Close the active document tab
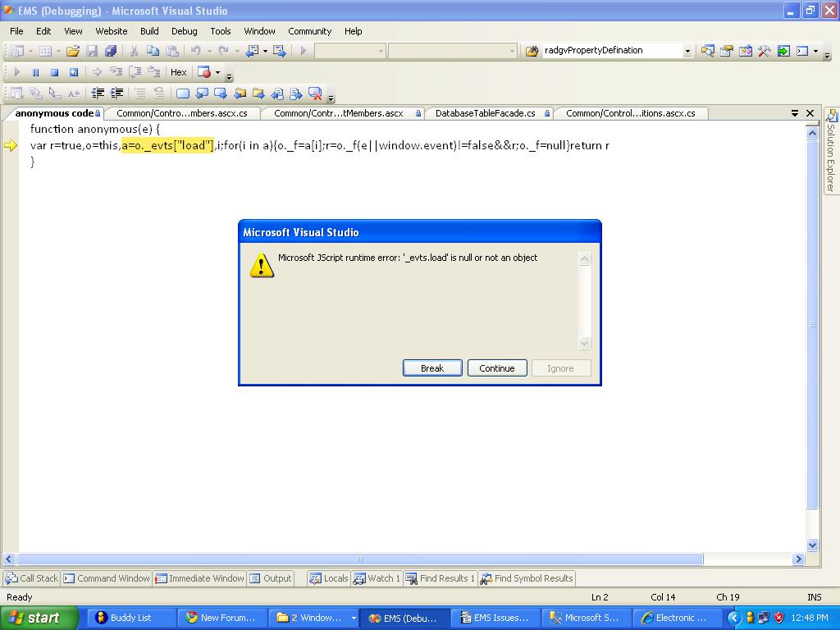Image resolution: width=840 pixels, height=630 pixels. (810, 113)
